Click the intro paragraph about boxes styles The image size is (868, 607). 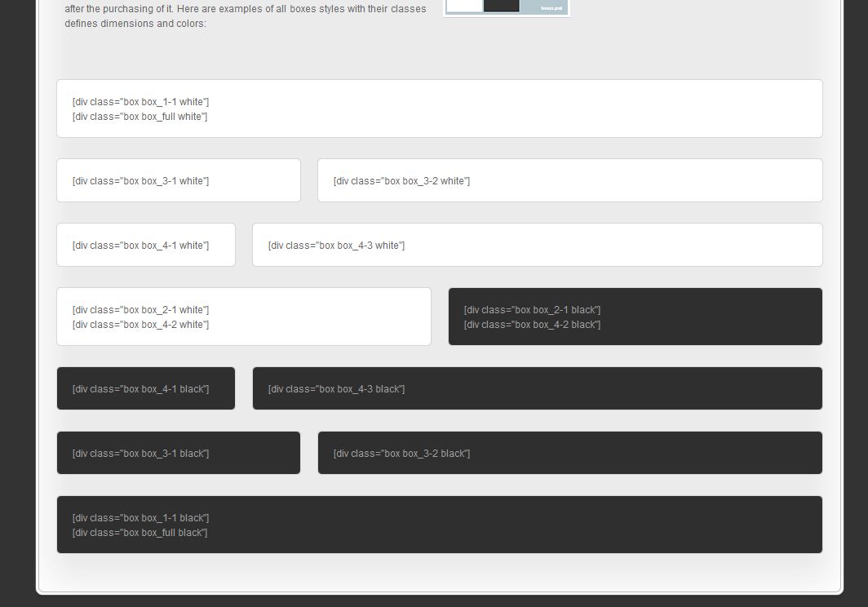pos(245,16)
